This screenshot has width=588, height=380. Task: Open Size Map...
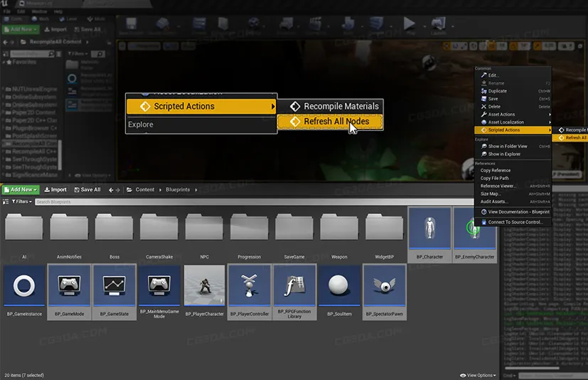(513, 194)
